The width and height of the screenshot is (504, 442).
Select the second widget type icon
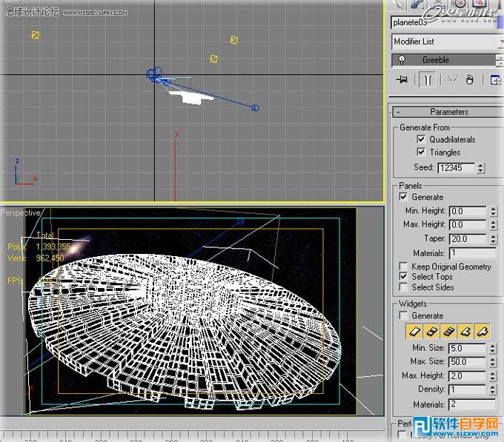coord(431,331)
